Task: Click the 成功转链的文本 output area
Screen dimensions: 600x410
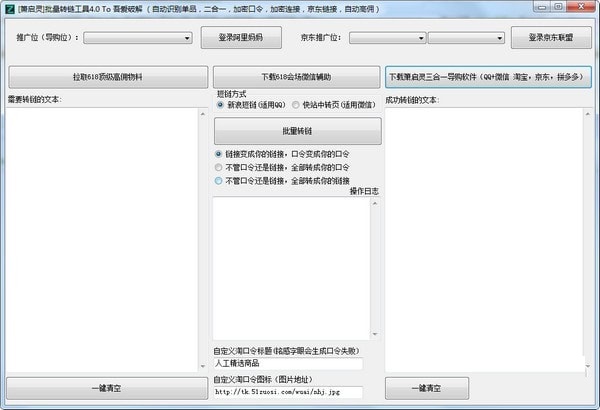Action: tap(484, 240)
